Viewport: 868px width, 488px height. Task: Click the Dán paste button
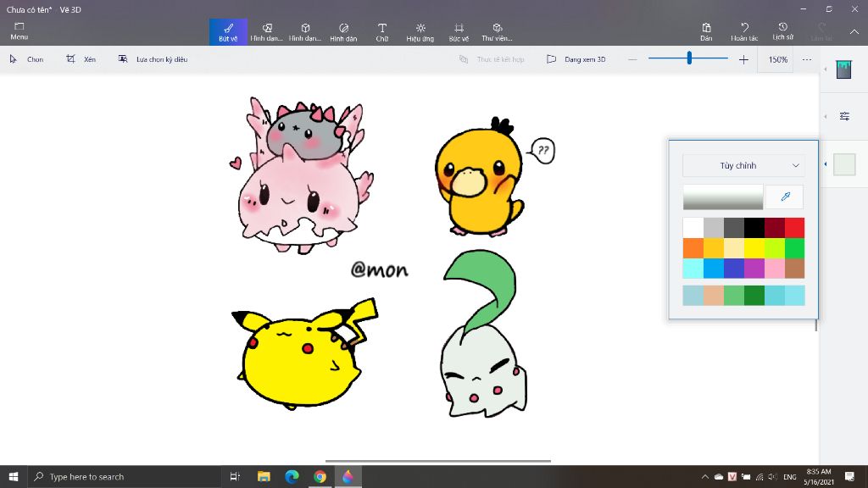pyautogui.click(x=706, y=31)
